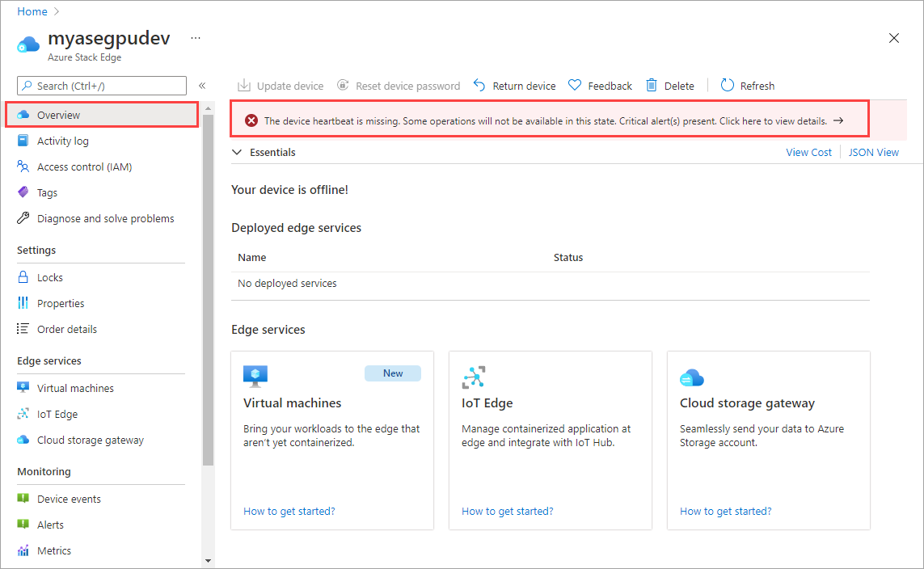
Task: Click the Search (Ctrl+/) input field
Action: tap(102, 86)
